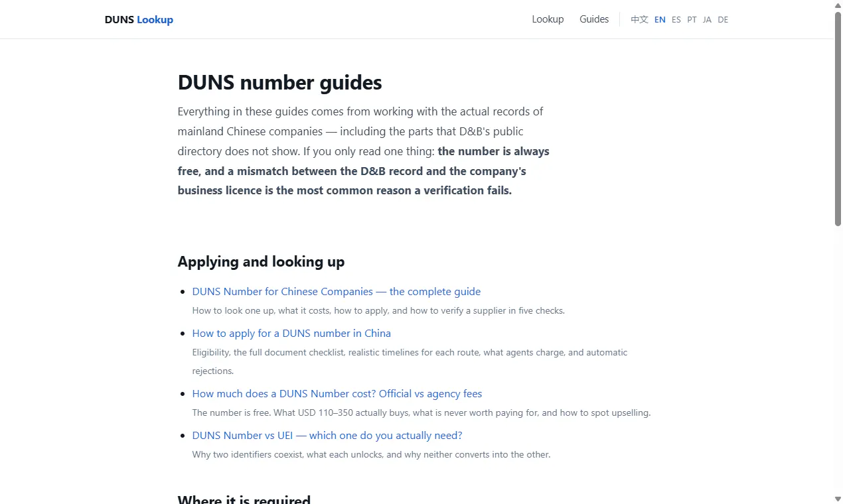The height and width of the screenshot is (504, 843).
Task: Click description 'The number is free. What USD 110–350'
Action: [421, 412]
